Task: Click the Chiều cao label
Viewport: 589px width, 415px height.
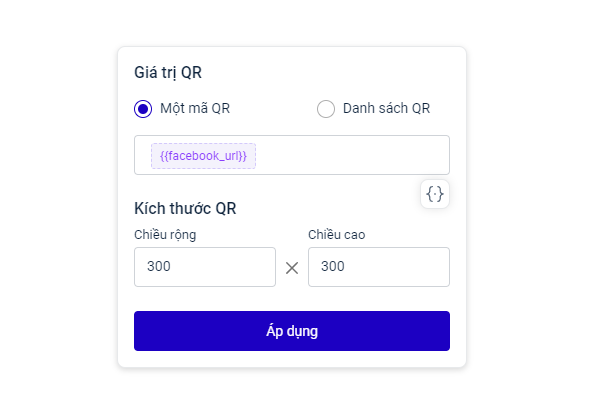Action: coord(337,235)
